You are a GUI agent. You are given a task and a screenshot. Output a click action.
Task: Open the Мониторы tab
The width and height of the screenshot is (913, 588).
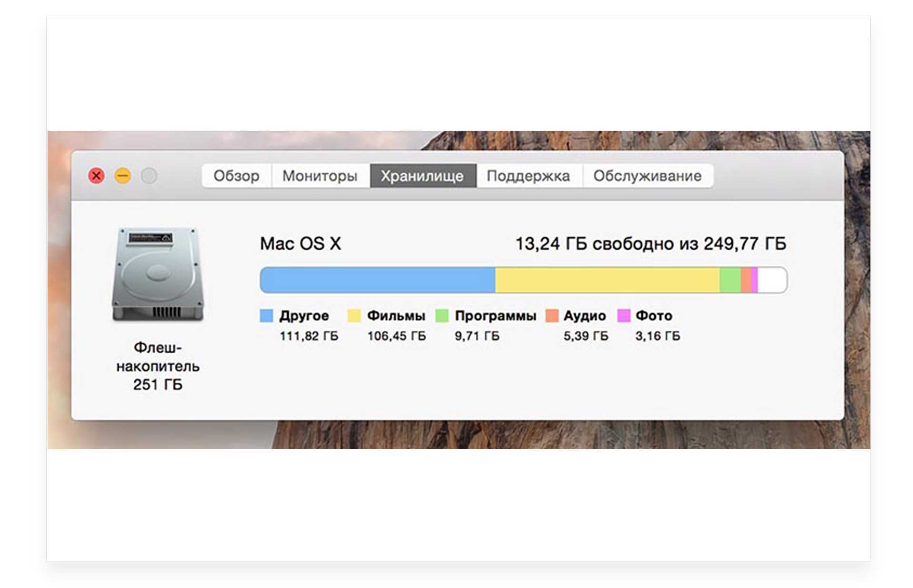pos(320,176)
